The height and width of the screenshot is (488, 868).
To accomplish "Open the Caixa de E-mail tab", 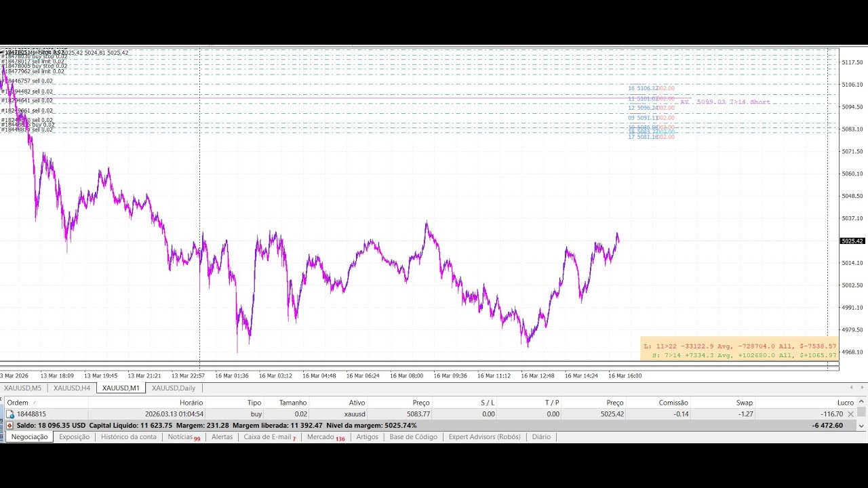I will point(269,437).
